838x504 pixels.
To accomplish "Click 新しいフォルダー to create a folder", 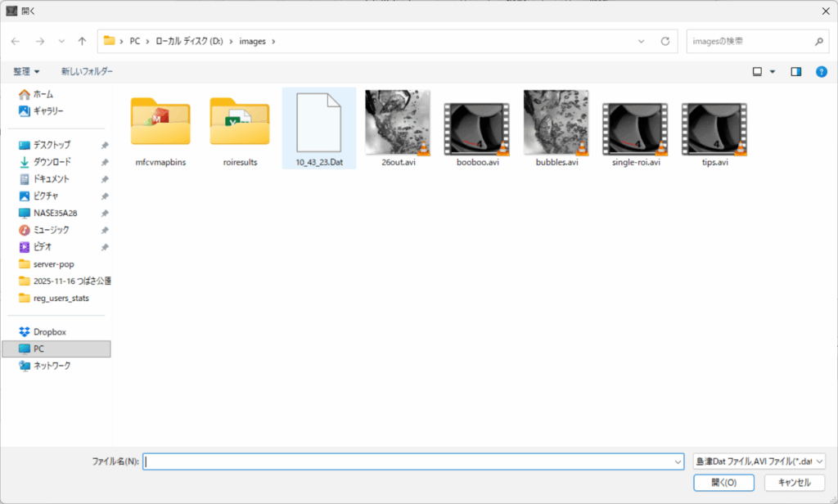I will tap(87, 72).
